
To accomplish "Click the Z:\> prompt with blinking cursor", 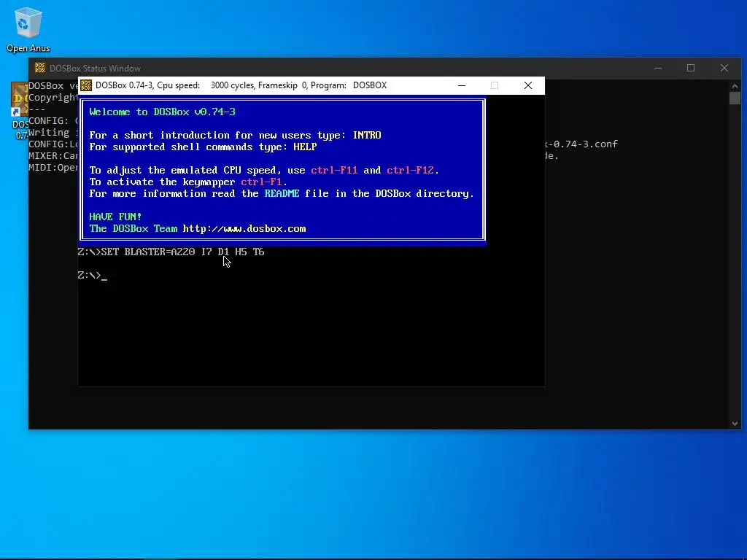I will (x=93, y=275).
